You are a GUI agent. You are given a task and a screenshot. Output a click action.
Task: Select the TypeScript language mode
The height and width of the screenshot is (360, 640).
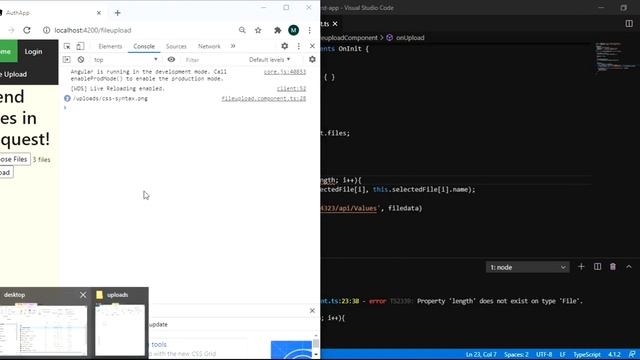pyautogui.click(x=587, y=354)
